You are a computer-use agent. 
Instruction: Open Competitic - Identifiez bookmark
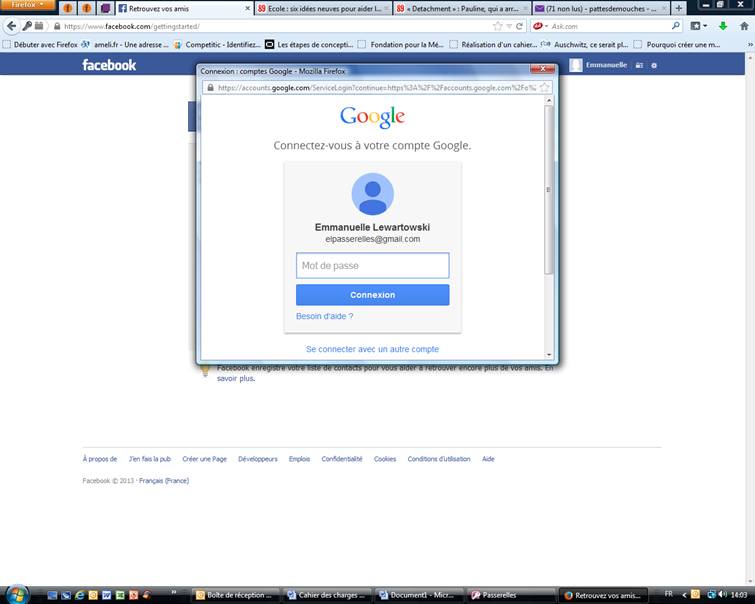[x=217, y=45]
